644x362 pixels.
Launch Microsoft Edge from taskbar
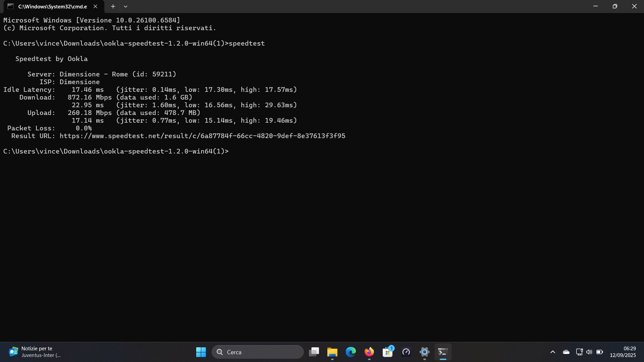click(x=351, y=352)
